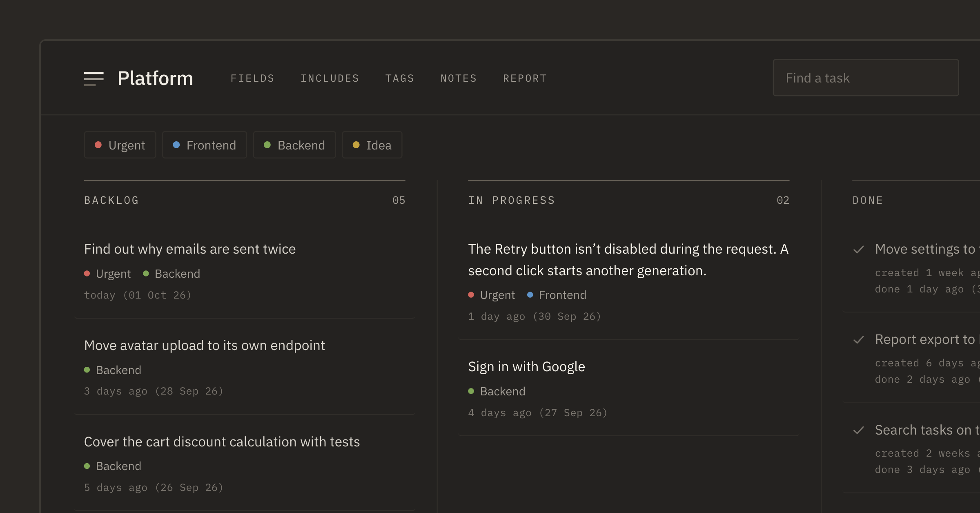Click date text 5 days ago (26 Sep 26)

[154, 487]
